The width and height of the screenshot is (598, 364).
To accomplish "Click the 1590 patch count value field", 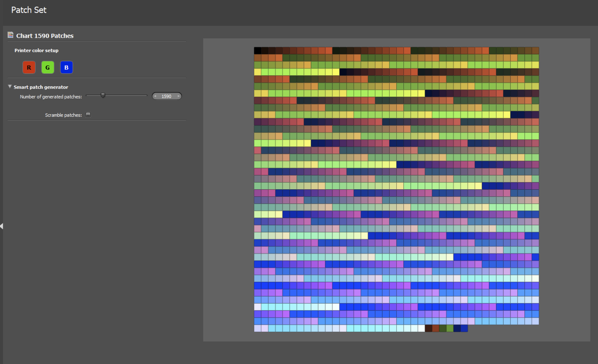I will click(166, 96).
